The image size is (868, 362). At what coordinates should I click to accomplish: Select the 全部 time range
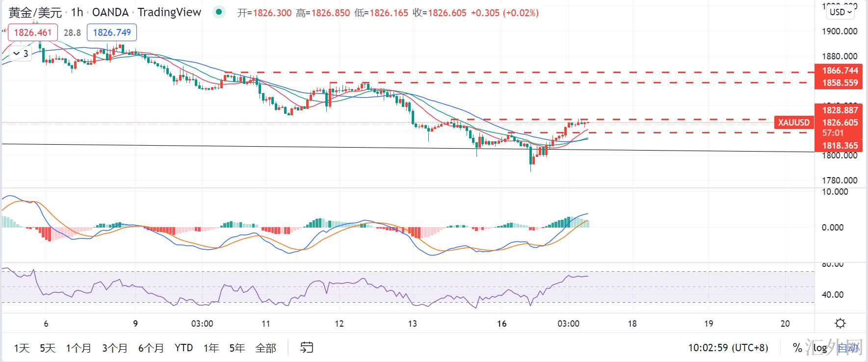click(x=265, y=348)
